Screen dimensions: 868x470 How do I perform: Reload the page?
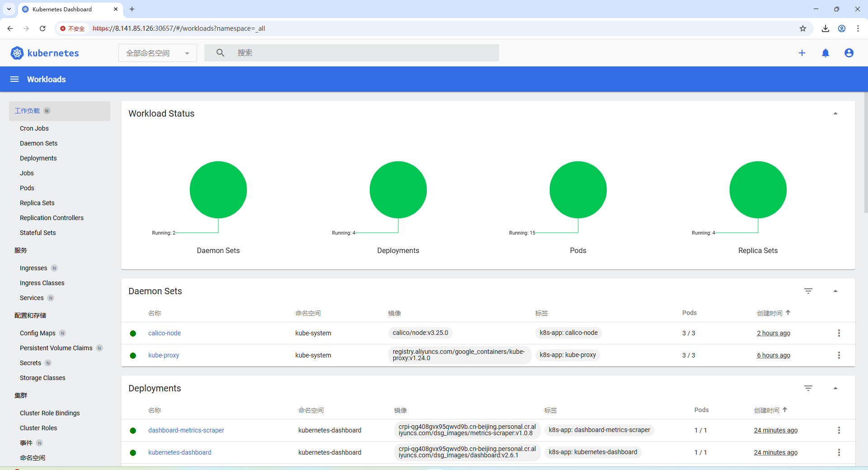[x=42, y=28]
